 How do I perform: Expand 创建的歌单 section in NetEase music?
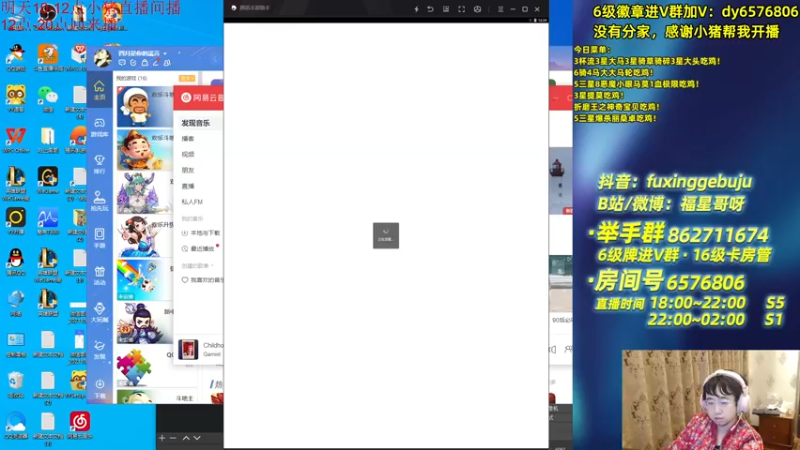197,265
